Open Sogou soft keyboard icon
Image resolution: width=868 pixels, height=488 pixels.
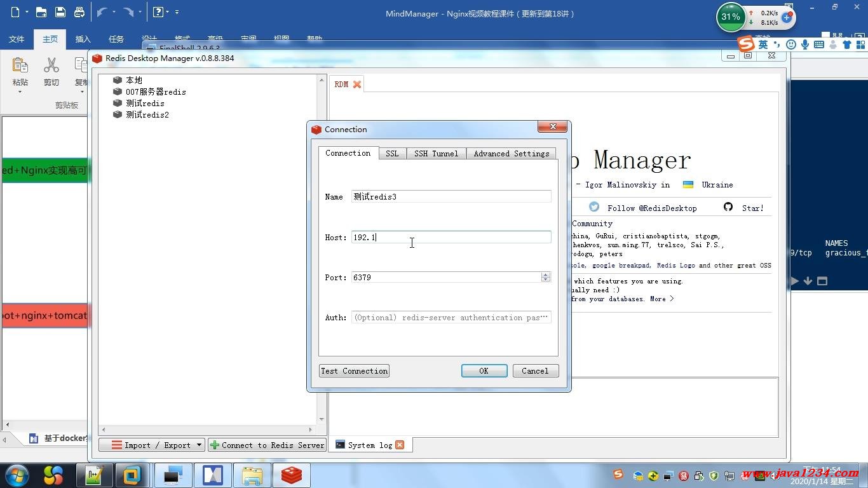tap(819, 44)
